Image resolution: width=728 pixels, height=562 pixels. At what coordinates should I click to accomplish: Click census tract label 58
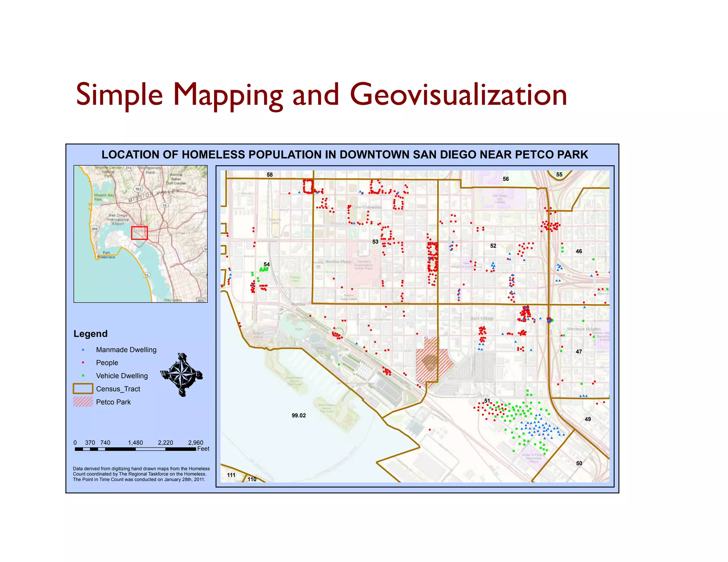[270, 175]
